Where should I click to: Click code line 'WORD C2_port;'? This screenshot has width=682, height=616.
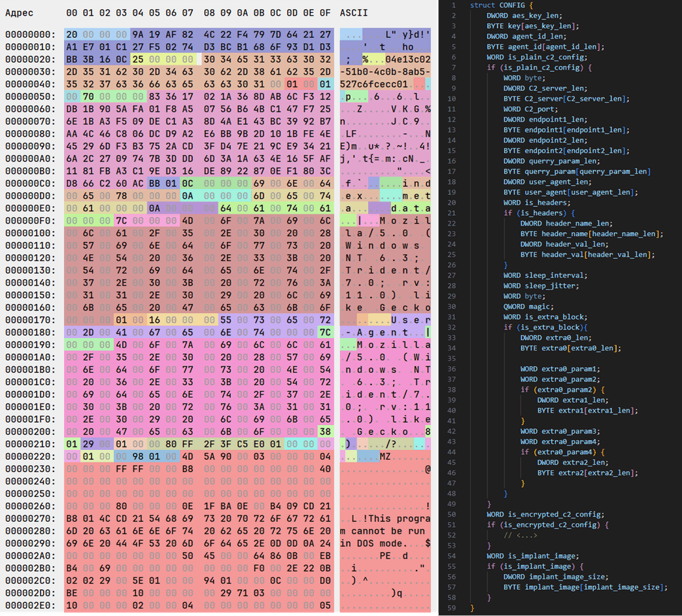pos(530,109)
